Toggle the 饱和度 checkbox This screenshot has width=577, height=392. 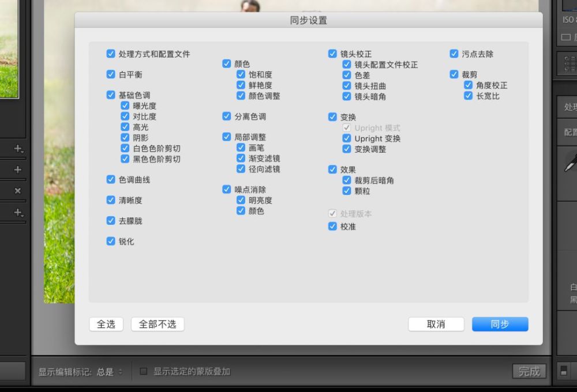(x=241, y=74)
